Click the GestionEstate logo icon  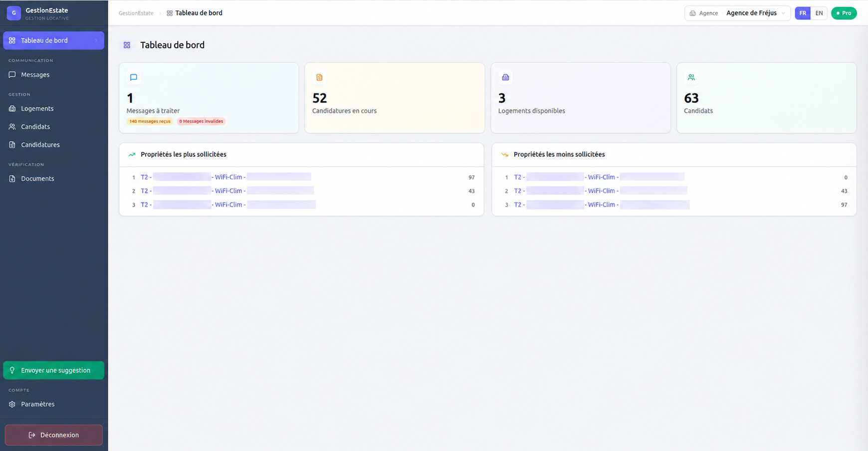coord(13,13)
